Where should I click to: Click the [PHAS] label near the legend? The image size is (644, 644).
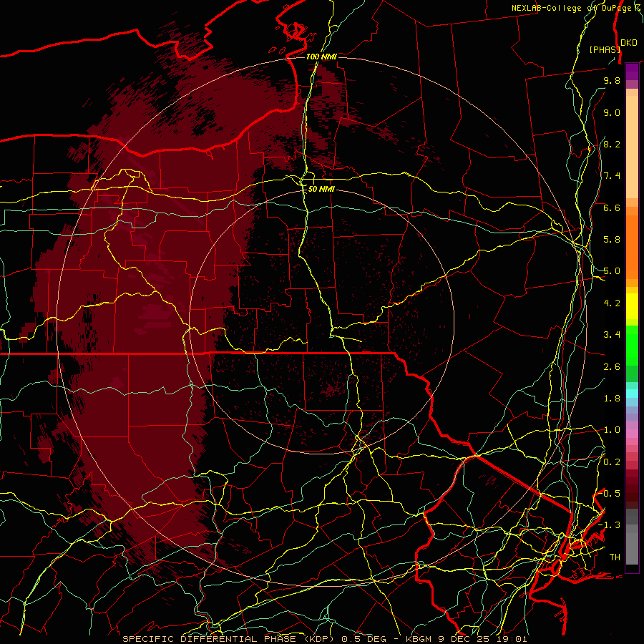coord(605,49)
